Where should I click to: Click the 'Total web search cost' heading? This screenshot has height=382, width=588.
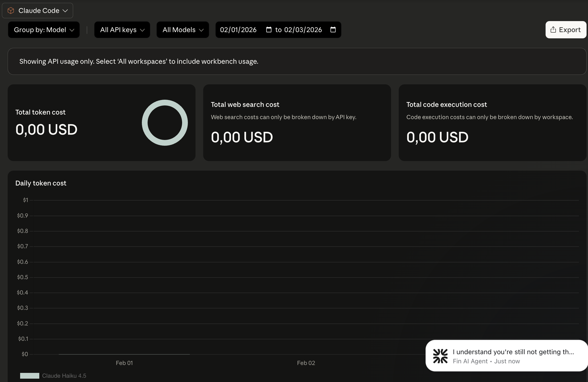click(x=245, y=104)
